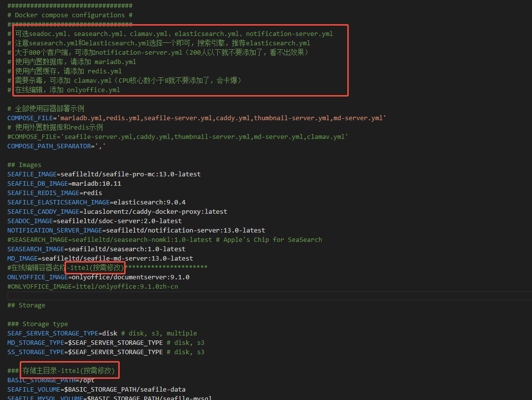Click the "## Images" section heading
The image size is (532, 400).
coord(24,165)
